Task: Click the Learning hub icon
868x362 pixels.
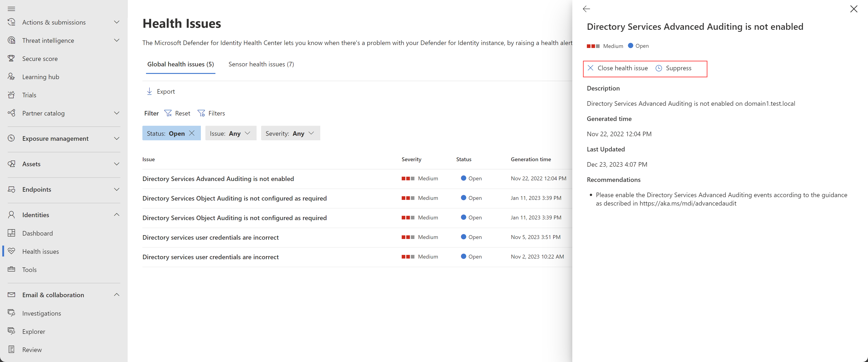Action: (11, 77)
